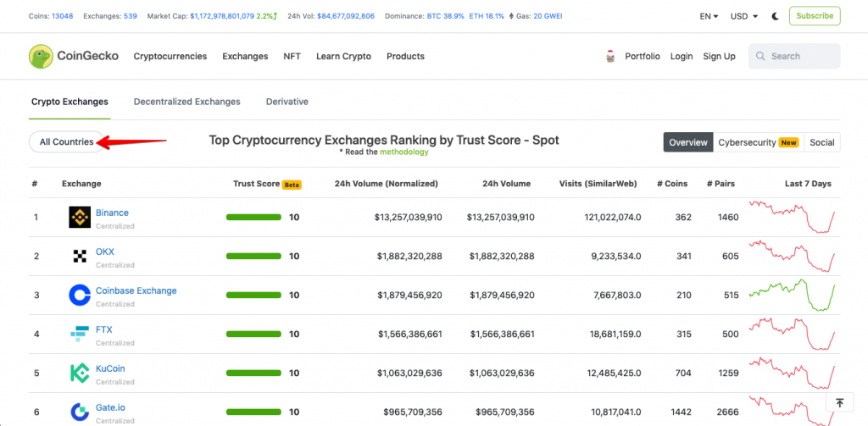Click the Gate.io exchange logo
The width and height of the screenshot is (868, 426).
coord(80,412)
